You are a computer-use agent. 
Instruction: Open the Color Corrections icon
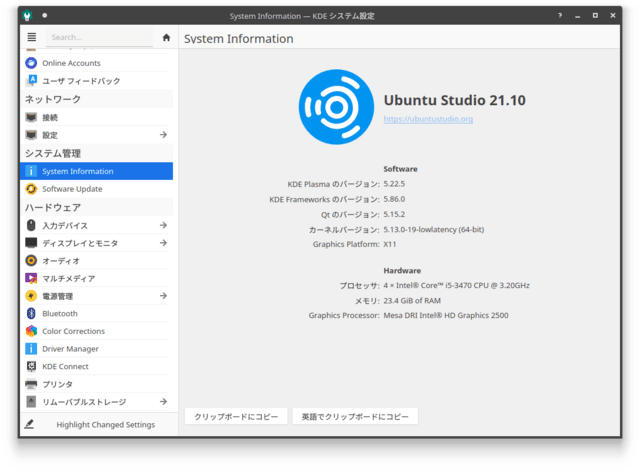pos(31,331)
